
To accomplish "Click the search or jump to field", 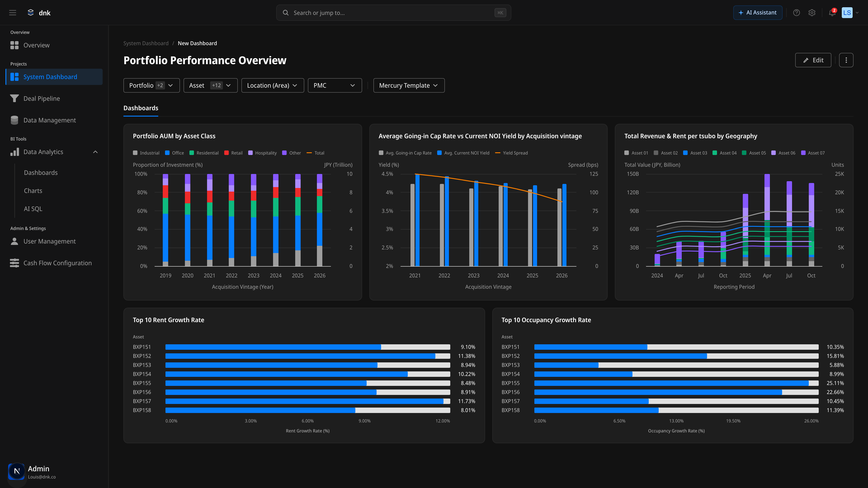I will pyautogui.click(x=394, y=12).
